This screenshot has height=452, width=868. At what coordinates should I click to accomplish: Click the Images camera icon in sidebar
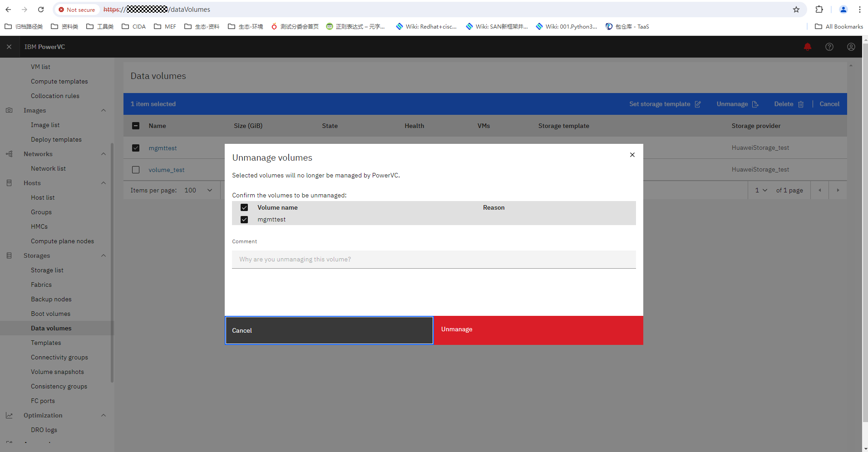pos(9,110)
